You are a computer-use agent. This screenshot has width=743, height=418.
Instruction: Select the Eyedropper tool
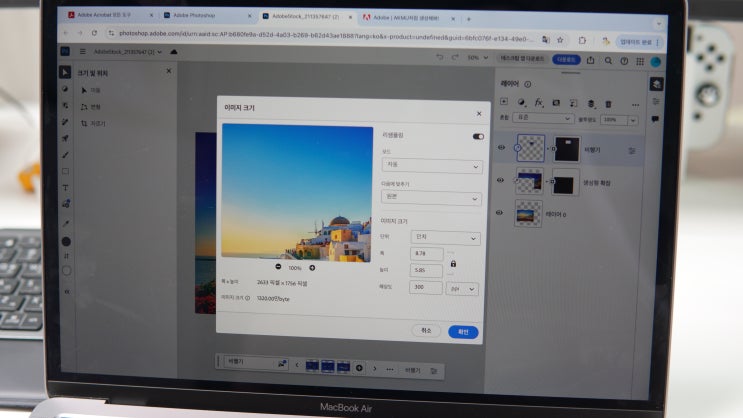(x=66, y=223)
